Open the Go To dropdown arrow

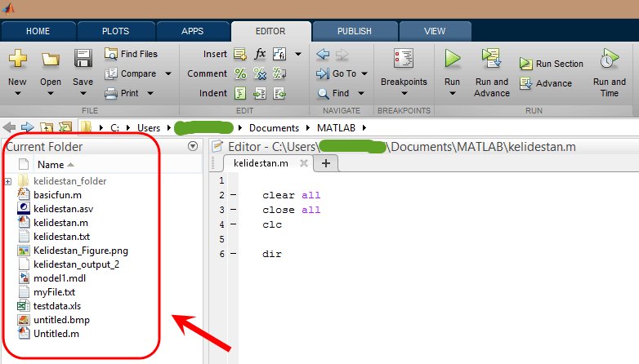point(364,73)
